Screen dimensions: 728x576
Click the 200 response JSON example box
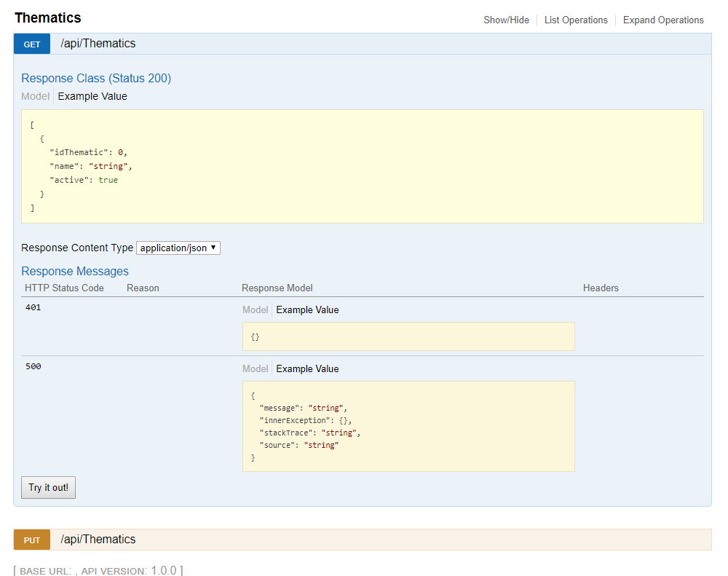coord(362,166)
